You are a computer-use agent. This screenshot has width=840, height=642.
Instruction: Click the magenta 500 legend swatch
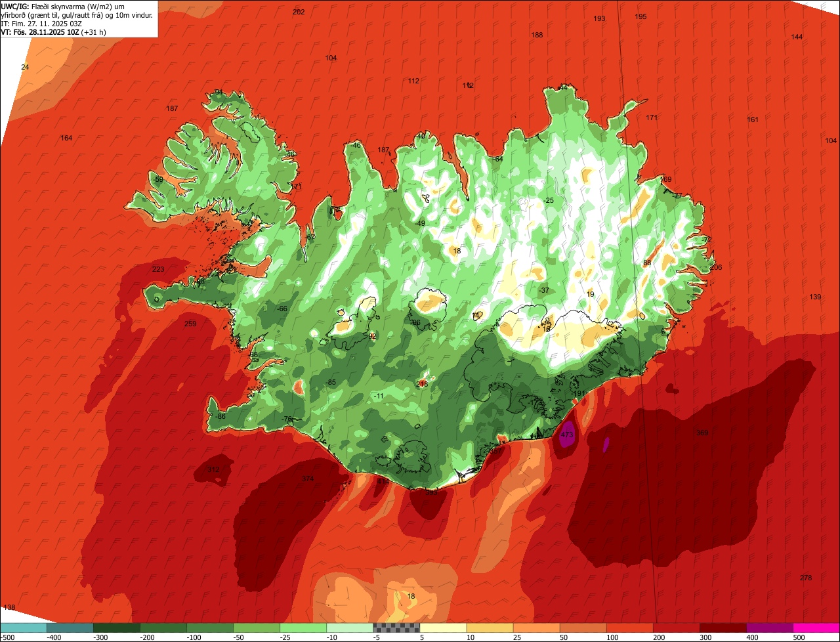(816, 628)
